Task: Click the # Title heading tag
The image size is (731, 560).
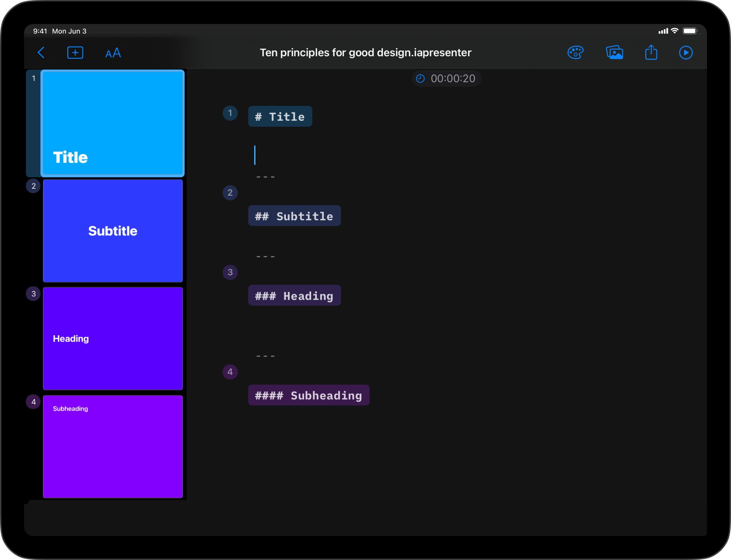Action: 279,116
